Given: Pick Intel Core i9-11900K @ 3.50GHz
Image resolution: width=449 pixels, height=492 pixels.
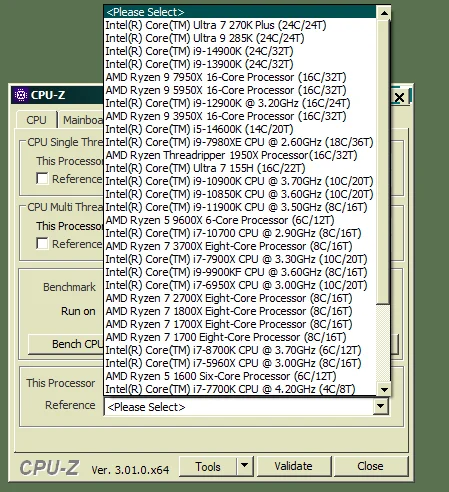Looking at the screenshot, I should 240,207.
